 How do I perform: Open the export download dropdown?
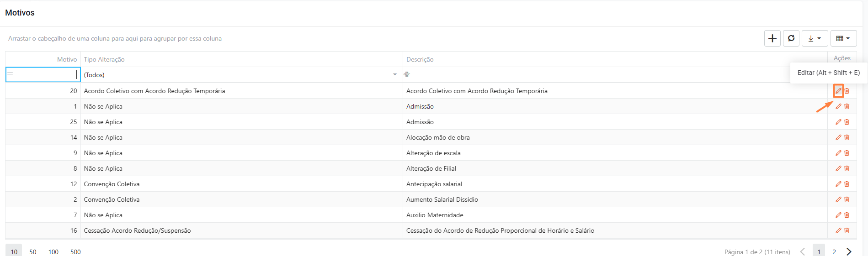coord(815,38)
